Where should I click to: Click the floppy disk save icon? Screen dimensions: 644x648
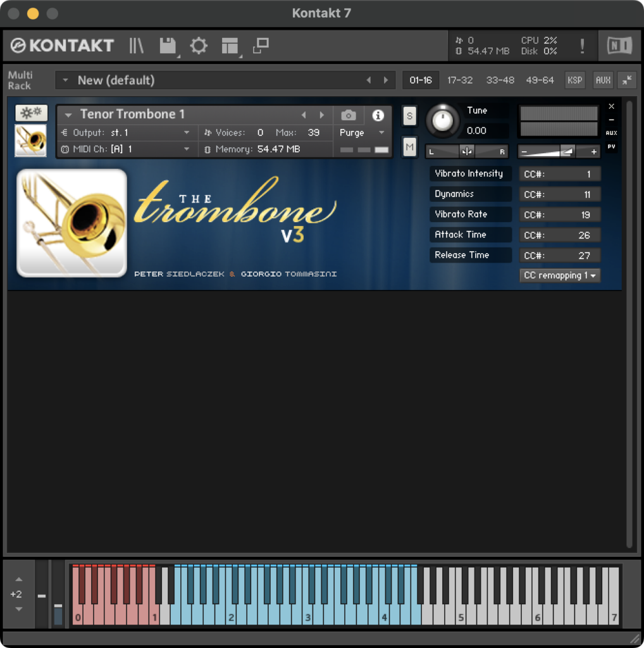tap(168, 46)
